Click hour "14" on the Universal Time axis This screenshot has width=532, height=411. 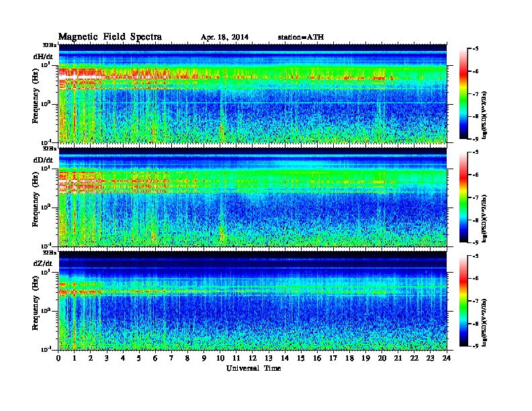coord(285,358)
